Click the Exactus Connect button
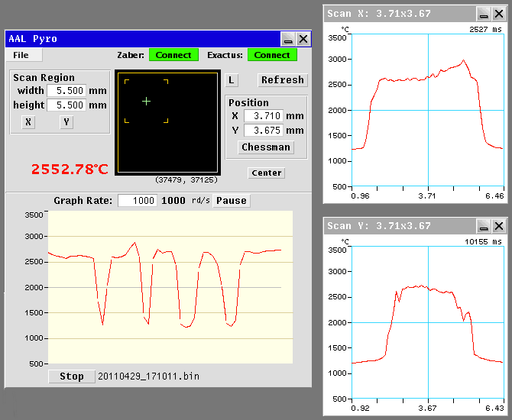This screenshot has height=420, width=512. coord(272,55)
